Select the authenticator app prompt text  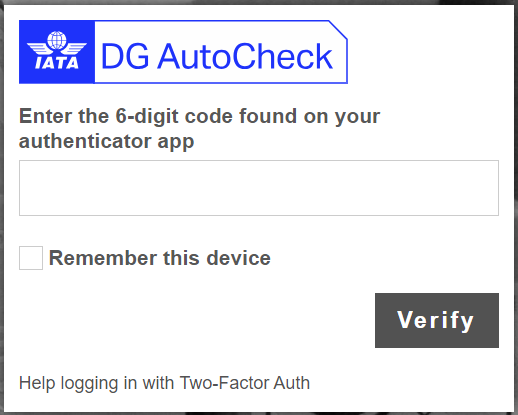(x=199, y=129)
